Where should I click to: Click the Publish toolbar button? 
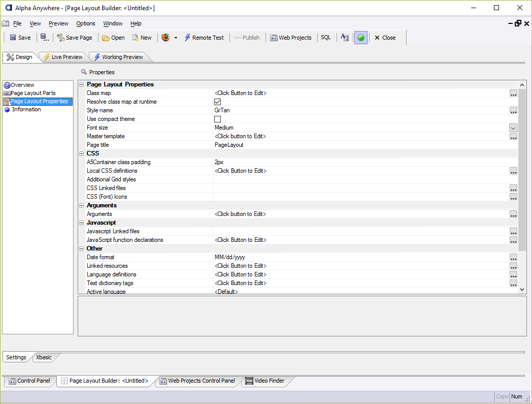tap(247, 38)
